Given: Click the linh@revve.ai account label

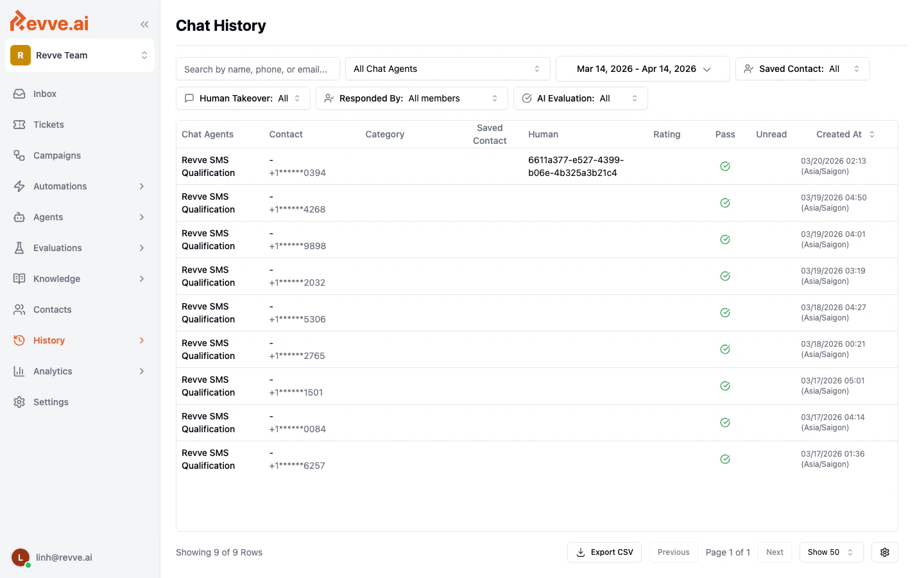Looking at the screenshot, I should tap(64, 557).
